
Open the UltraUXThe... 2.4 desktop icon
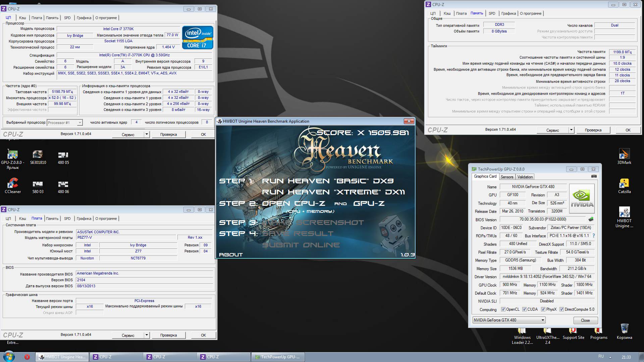point(548,337)
